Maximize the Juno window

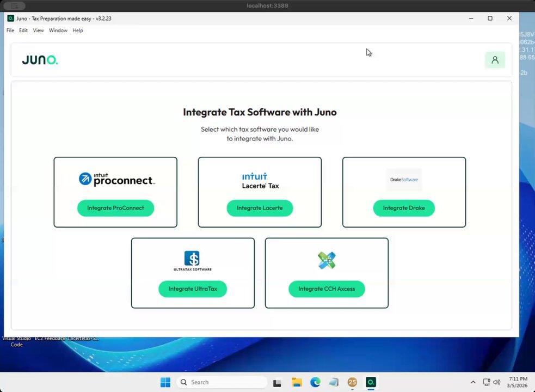point(490,19)
